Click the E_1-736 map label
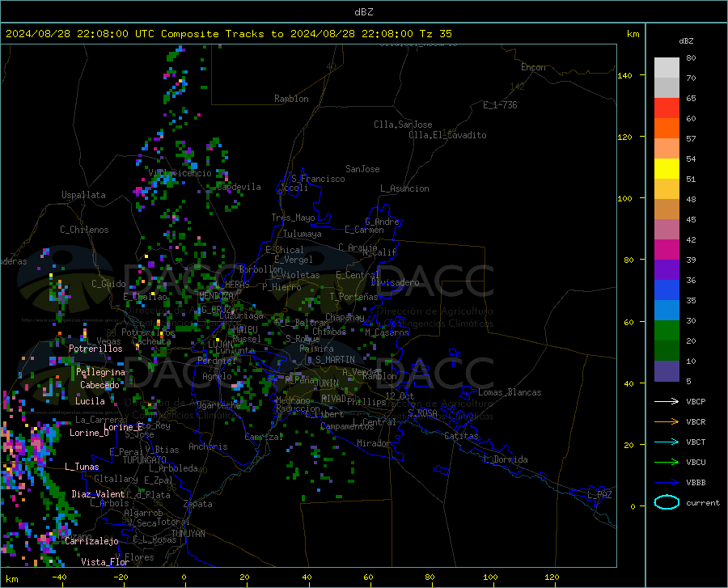Screen dimensions: 728x588 coord(500,105)
